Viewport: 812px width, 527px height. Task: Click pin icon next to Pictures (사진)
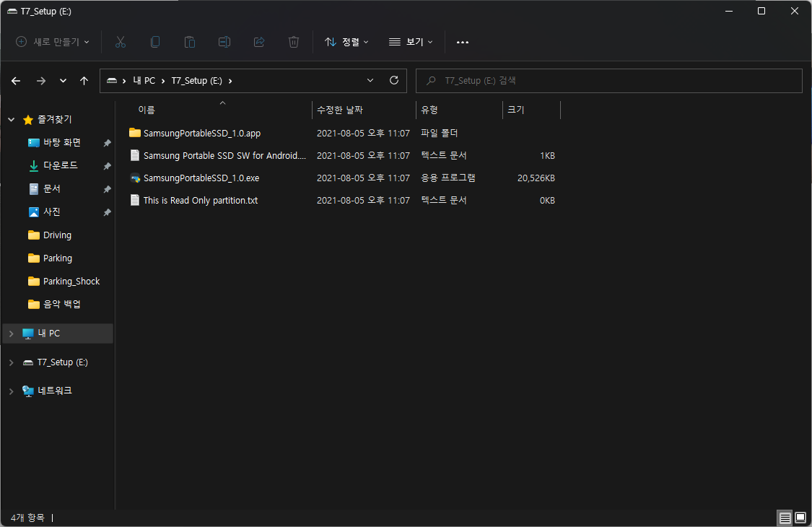(108, 212)
